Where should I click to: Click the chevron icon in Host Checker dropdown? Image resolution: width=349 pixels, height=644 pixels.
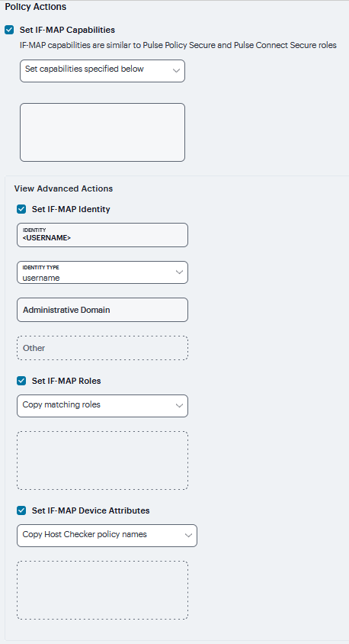(x=188, y=536)
